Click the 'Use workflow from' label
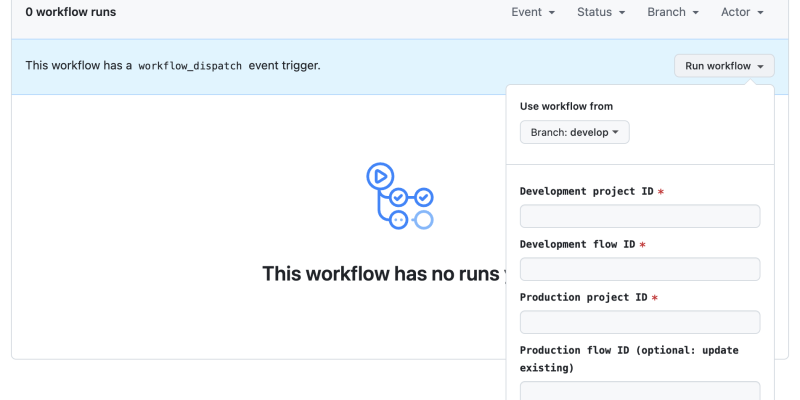800x400 pixels. click(566, 107)
